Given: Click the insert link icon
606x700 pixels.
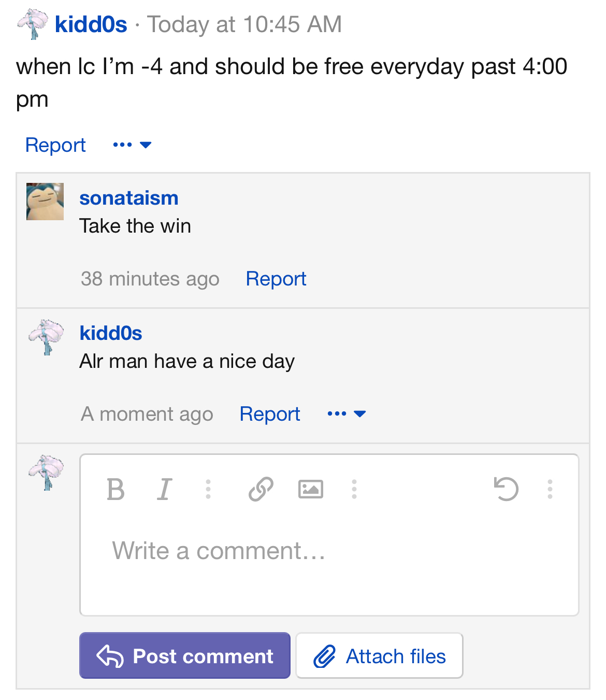Looking at the screenshot, I should coord(261,489).
